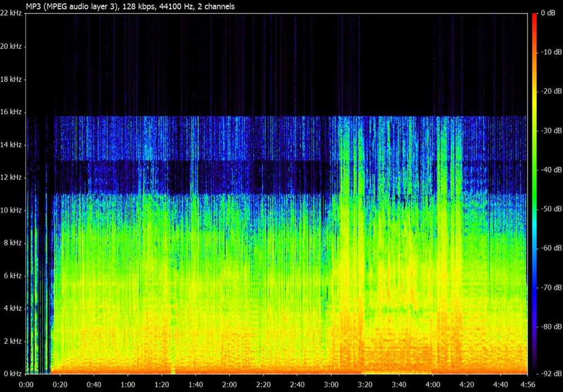
Task: Click the -70 dB color scale label
Action: coord(552,287)
